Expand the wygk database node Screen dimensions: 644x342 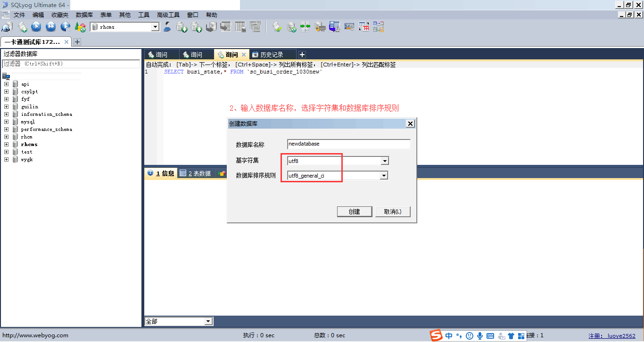point(7,160)
